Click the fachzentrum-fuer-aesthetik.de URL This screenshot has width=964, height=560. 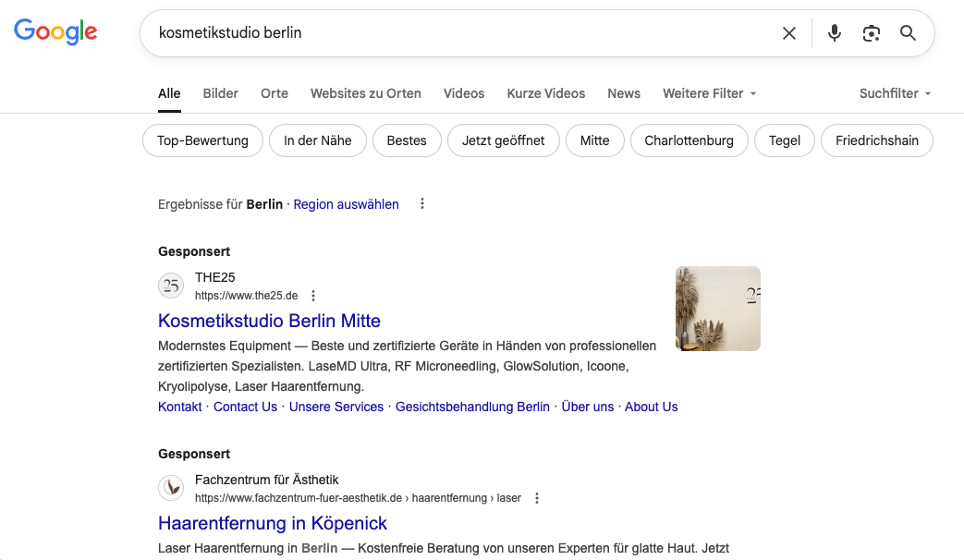tap(358, 498)
